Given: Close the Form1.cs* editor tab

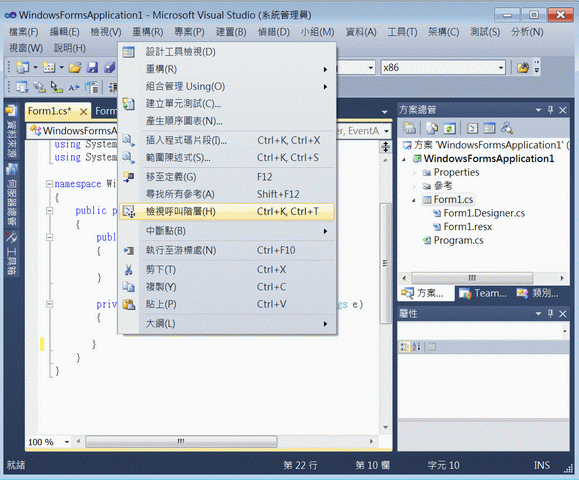Looking at the screenshot, I should tap(83, 112).
